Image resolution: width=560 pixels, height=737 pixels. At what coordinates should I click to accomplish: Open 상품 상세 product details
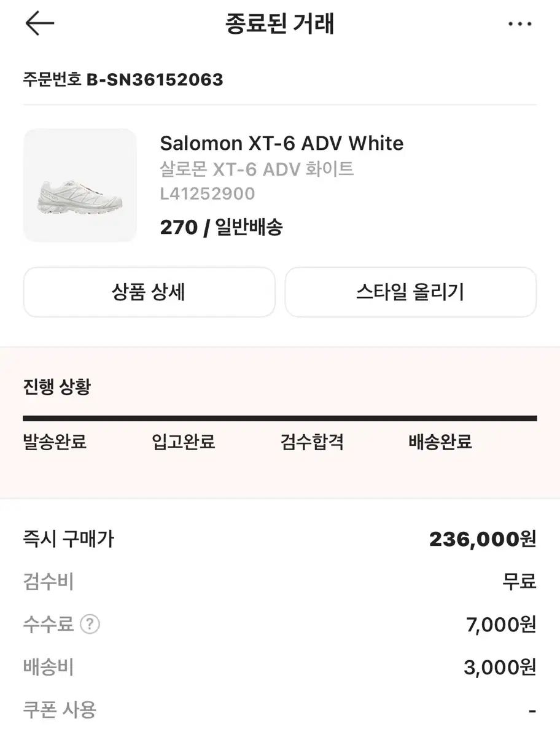pos(149,292)
